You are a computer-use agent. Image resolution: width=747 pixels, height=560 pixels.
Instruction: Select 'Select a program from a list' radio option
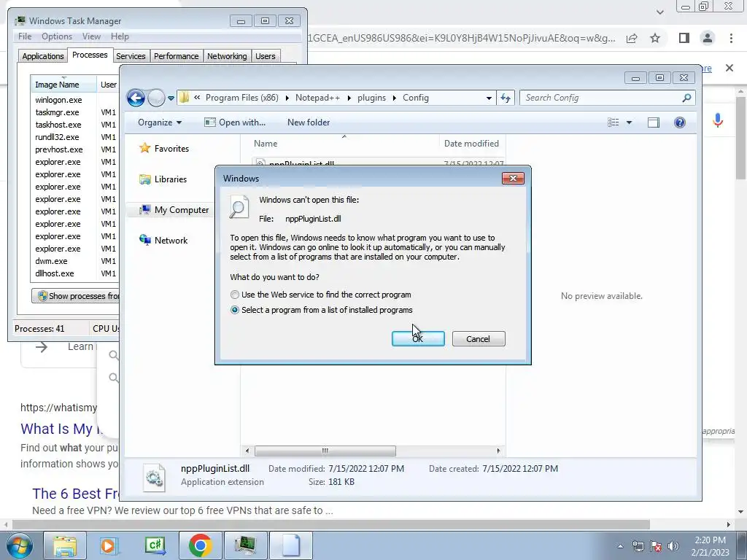(234, 310)
